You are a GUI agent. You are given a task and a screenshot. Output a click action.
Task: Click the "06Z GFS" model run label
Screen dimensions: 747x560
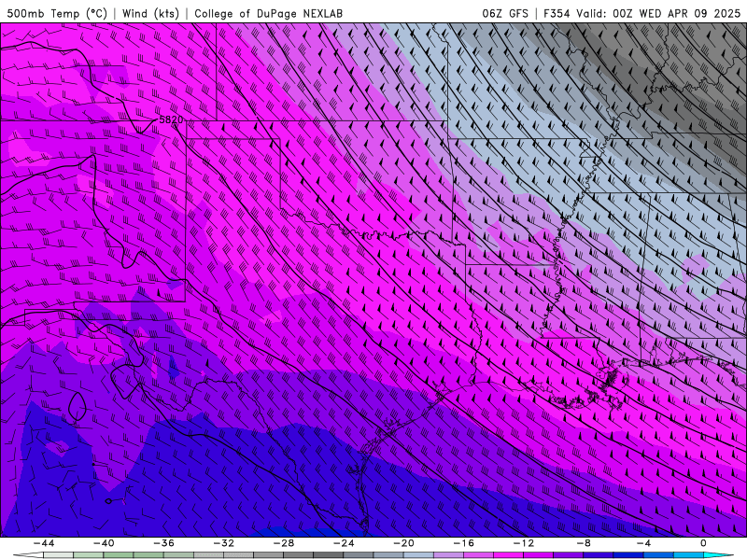point(505,14)
